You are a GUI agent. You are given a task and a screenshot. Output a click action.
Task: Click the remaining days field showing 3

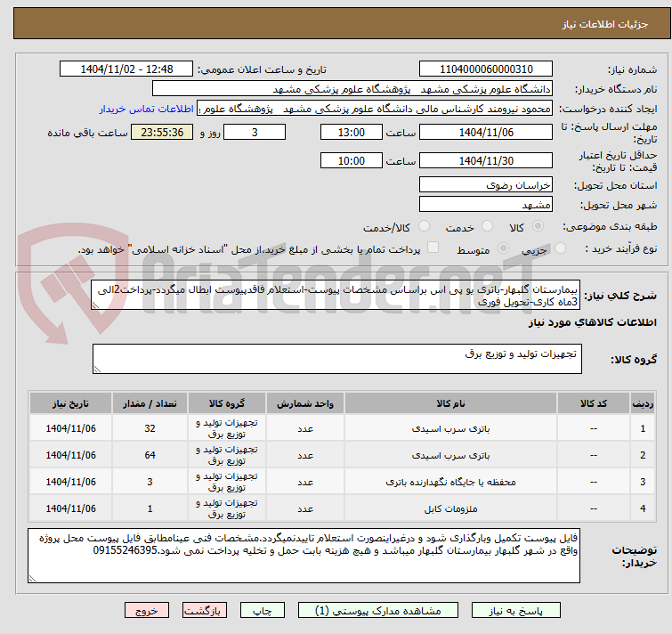pyautogui.click(x=255, y=132)
